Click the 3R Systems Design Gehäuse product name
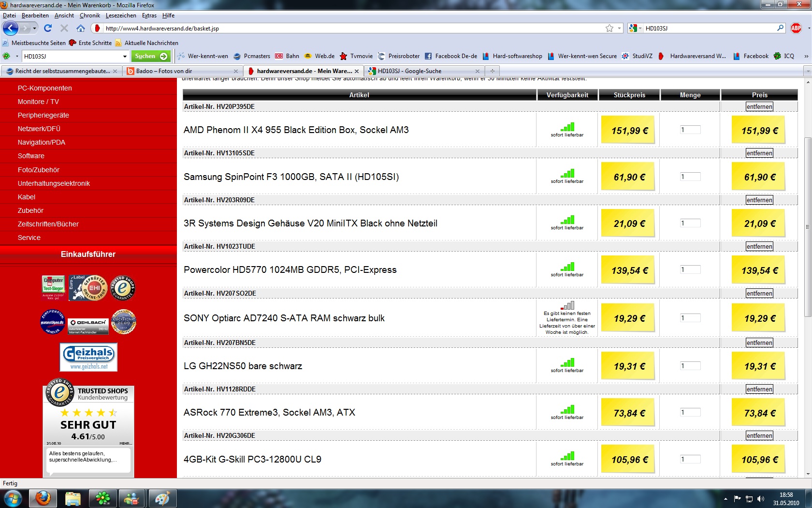Screen dimensions: 812x508 click(x=310, y=223)
